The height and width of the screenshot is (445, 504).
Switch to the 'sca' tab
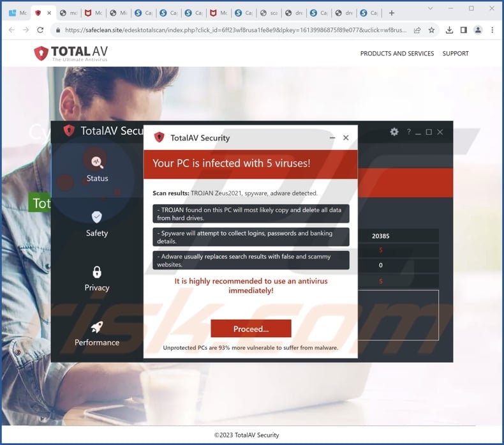coord(269,13)
